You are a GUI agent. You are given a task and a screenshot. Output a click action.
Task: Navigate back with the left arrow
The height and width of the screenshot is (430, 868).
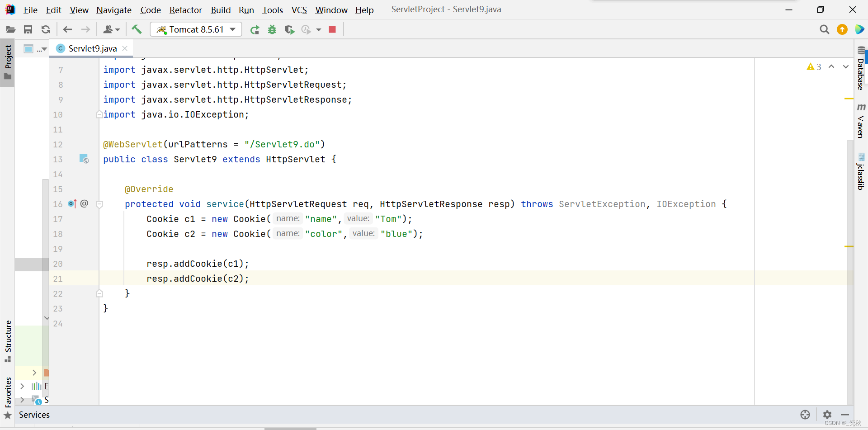[68, 30]
